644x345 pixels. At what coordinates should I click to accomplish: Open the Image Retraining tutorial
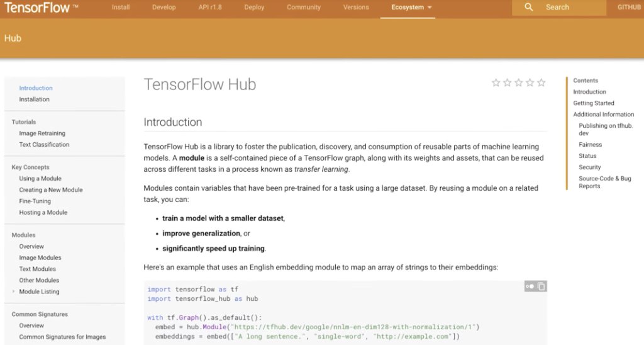click(x=42, y=133)
